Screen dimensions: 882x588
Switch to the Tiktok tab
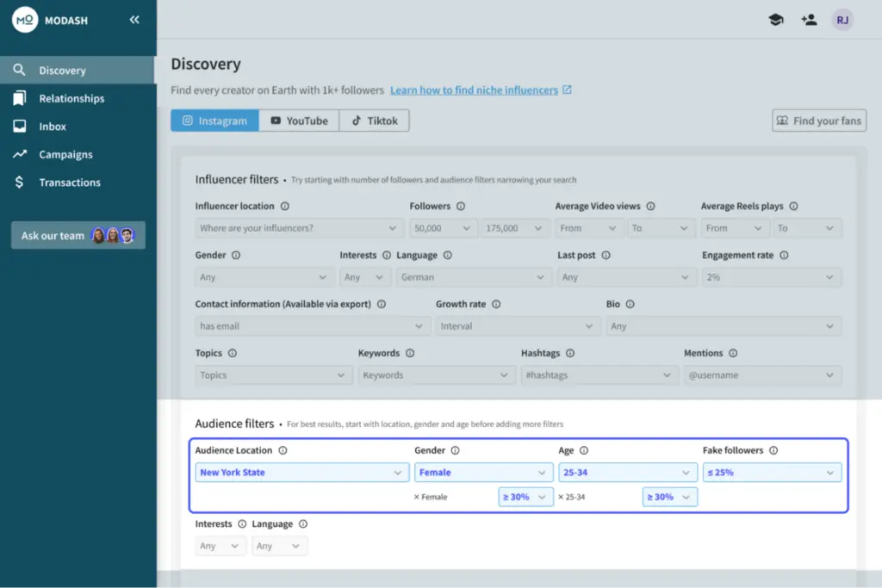coord(374,121)
